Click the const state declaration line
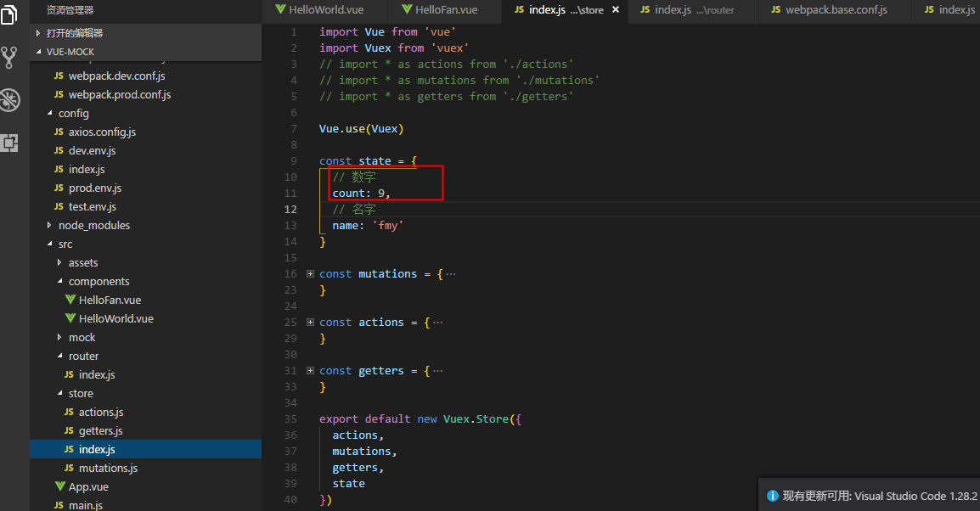The width and height of the screenshot is (980, 511). [x=368, y=161]
